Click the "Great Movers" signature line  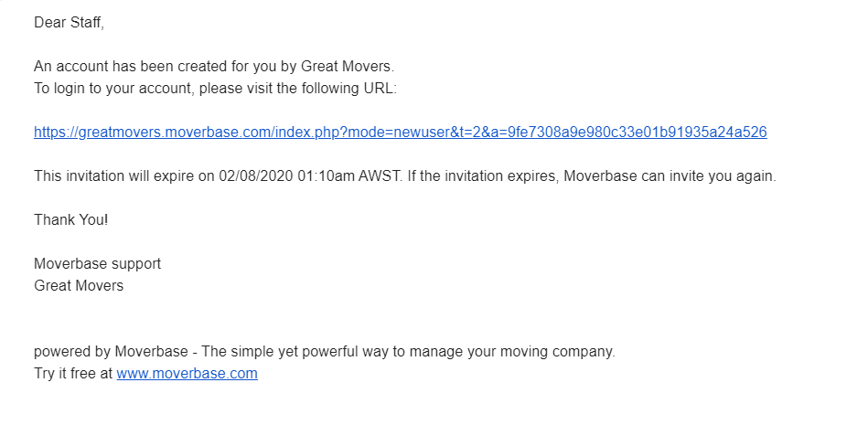pyautogui.click(x=79, y=286)
